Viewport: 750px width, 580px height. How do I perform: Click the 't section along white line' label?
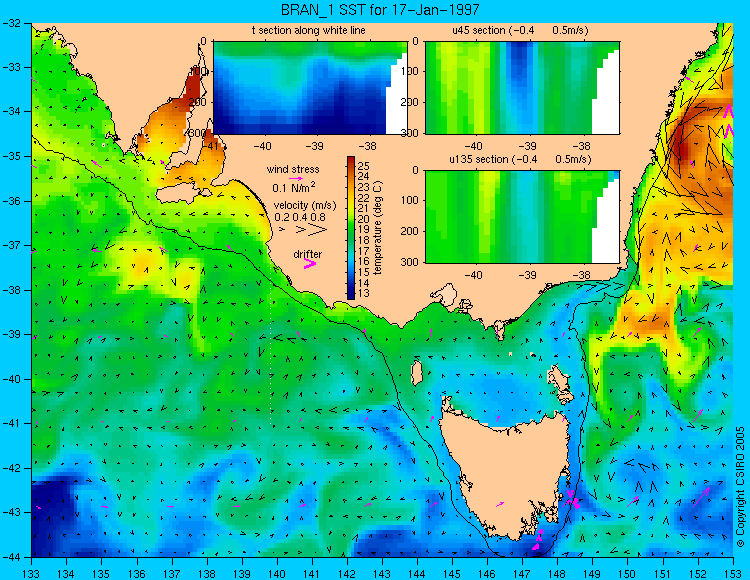tap(309, 31)
